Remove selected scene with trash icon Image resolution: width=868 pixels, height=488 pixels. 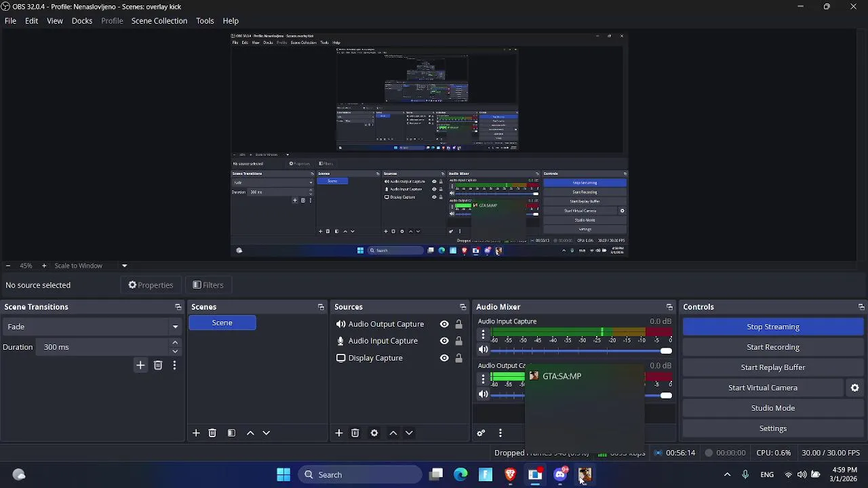point(212,433)
